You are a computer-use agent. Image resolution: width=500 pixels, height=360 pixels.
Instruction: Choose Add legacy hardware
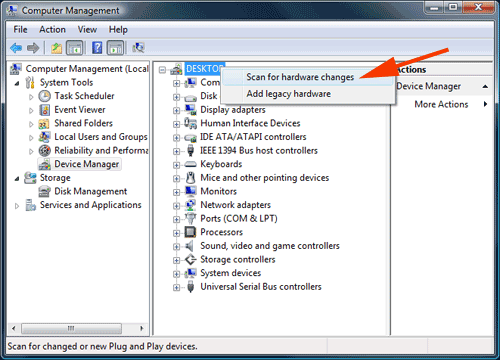[x=308, y=94]
